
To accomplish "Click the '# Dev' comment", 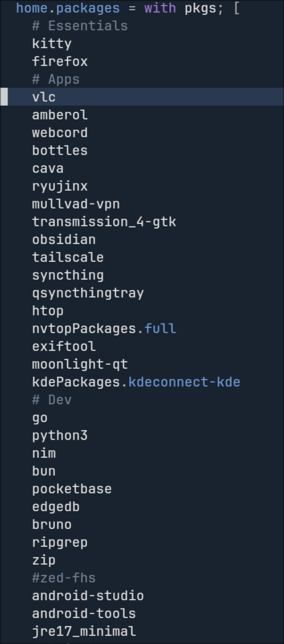I will (52, 400).
